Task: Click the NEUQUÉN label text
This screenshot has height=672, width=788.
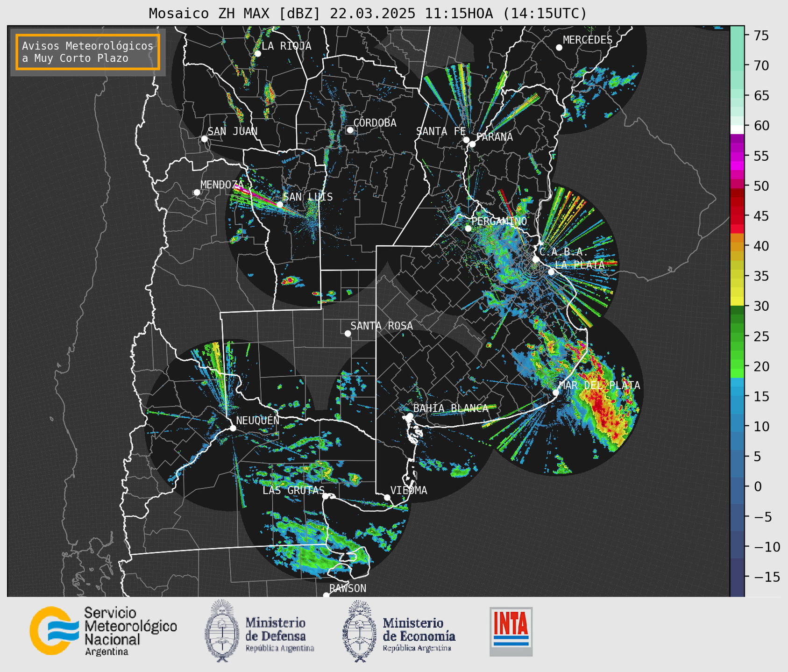Action: (x=258, y=420)
